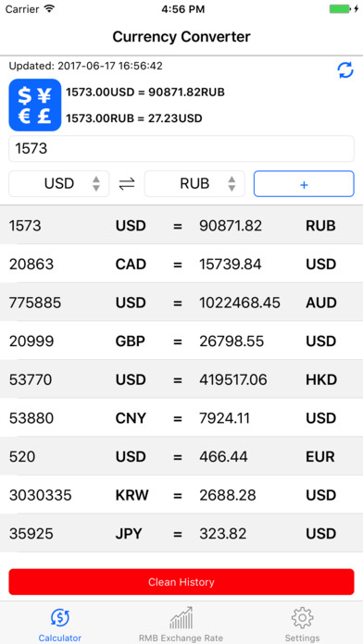The image size is (363, 644).
Task: Select the 775885 USD to AUD row
Action: click(181, 303)
